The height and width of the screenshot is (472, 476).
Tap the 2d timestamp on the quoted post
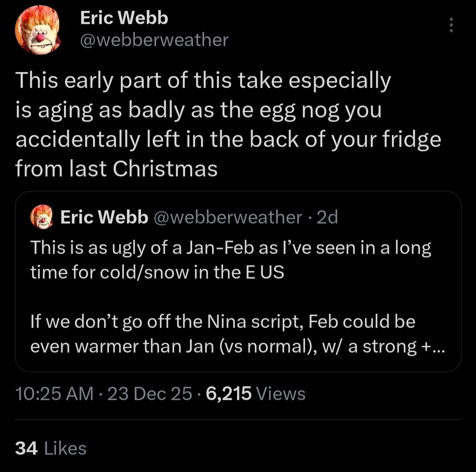[327, 217]
